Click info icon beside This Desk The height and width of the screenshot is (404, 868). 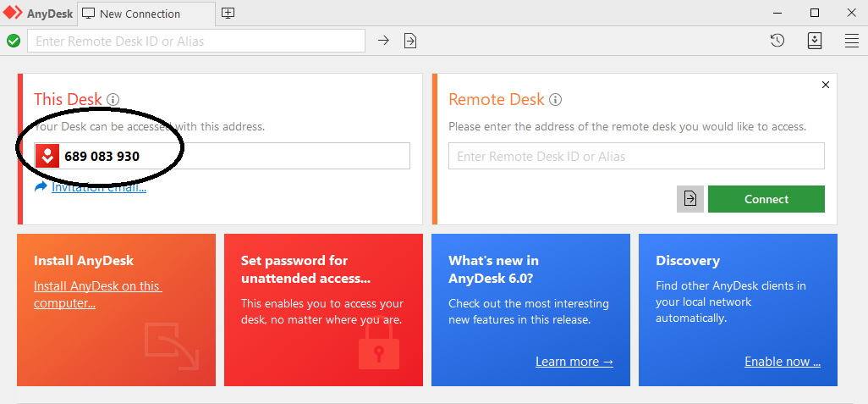coord(113,100)
